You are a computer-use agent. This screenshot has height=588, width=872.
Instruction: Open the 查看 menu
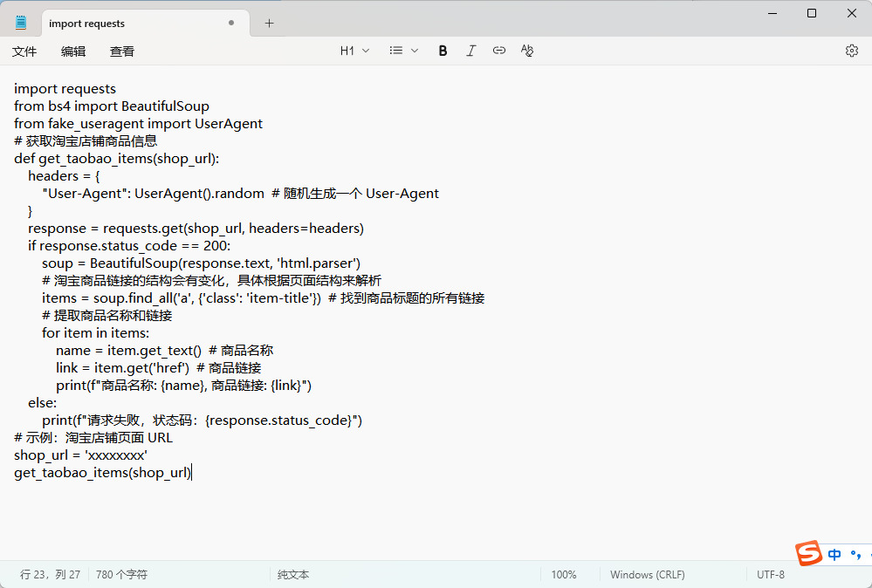pyautogui.click(x=122, y=51)
